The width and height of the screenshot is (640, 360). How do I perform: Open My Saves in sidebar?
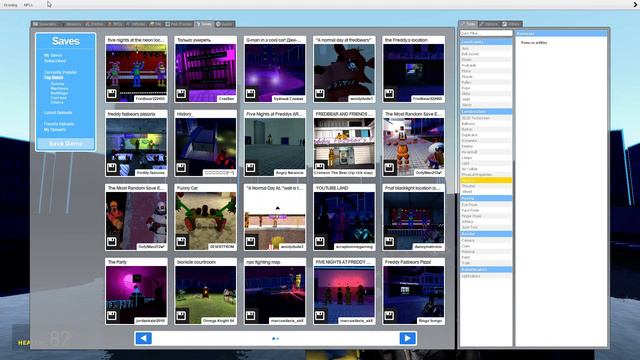53,55
